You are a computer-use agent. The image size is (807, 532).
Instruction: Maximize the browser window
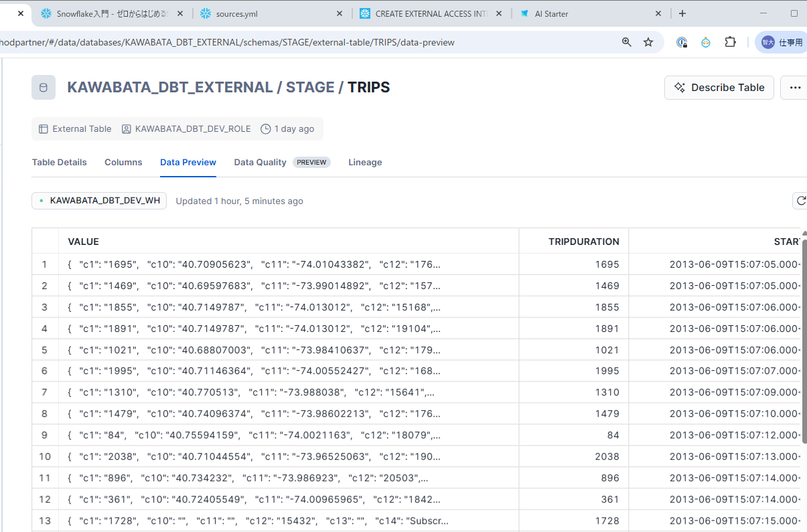pos(794,13)
